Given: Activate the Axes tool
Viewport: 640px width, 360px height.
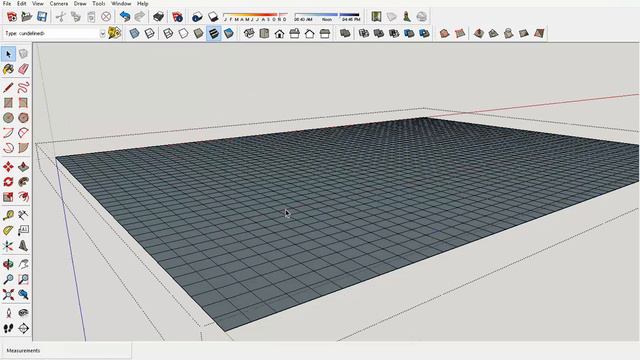Looking at the screenshot, I should coord(8,246).
